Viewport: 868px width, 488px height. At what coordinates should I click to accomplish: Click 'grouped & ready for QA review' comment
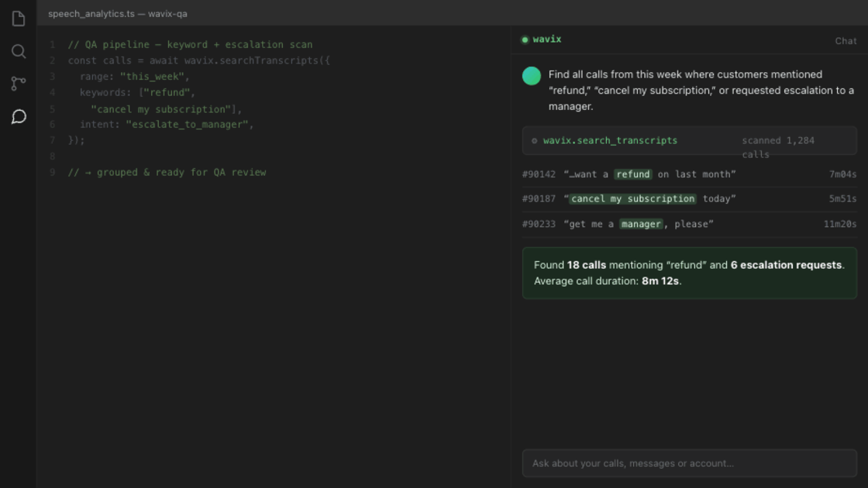point(181,173)
